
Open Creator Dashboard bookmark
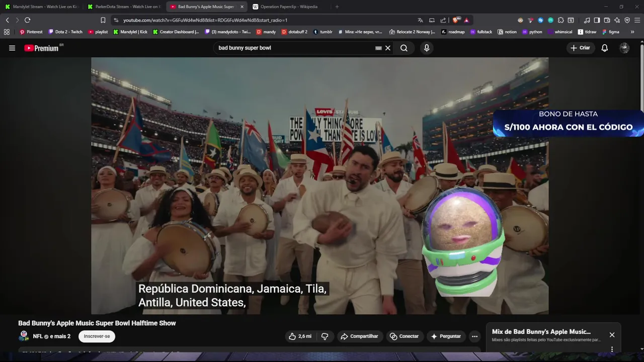[176, 32]
